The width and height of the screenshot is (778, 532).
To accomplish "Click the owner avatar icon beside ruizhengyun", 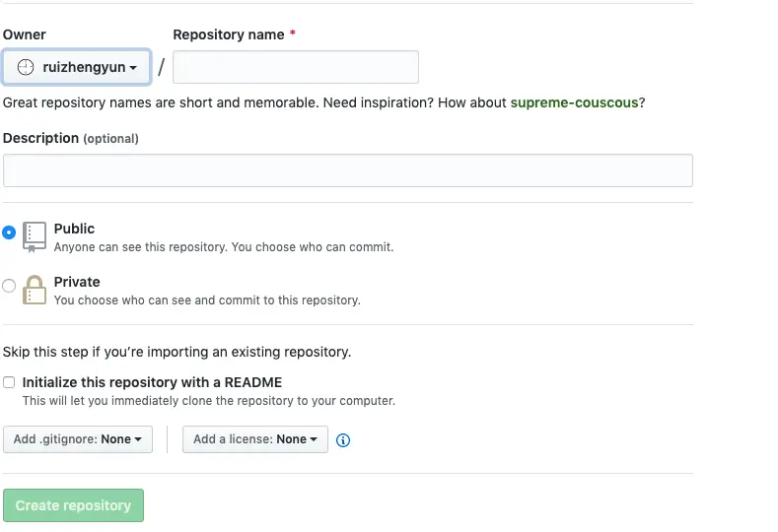I will coord(26,67).
